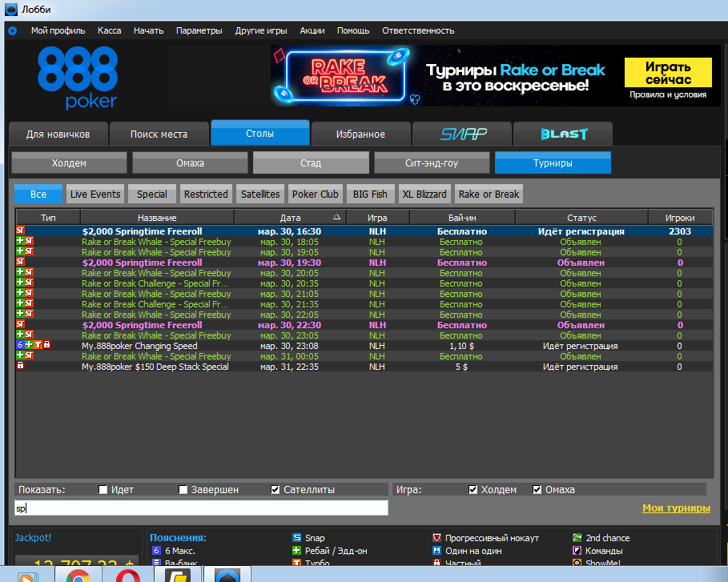Click the yellow Играть сейчас button
This screenshot has height=582, width=728.
[668, 73]
